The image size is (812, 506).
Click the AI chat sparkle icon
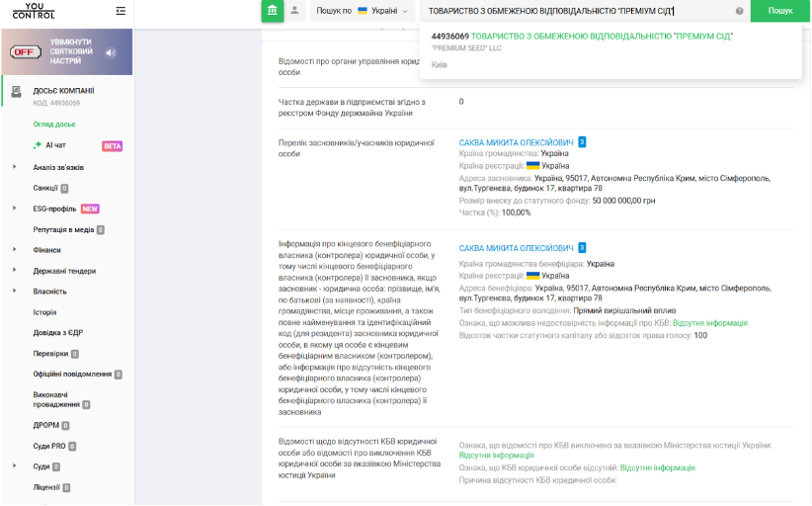(37, 145)
